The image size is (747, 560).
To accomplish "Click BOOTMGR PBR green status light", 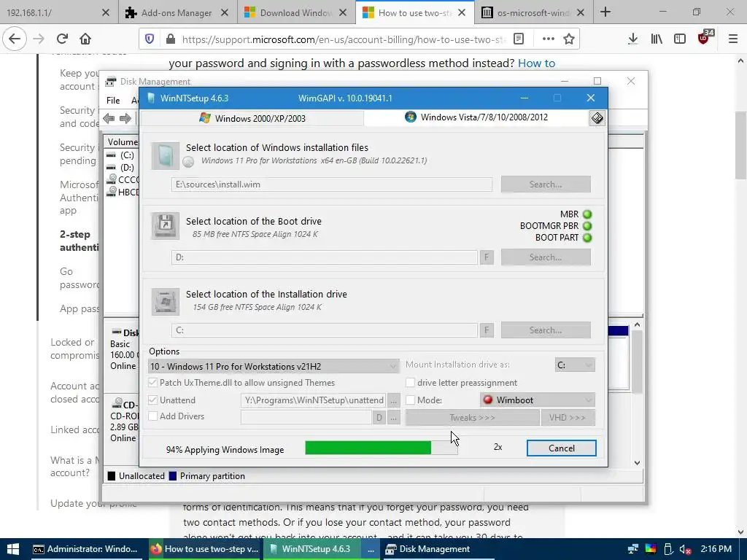I will coord(587,226).
